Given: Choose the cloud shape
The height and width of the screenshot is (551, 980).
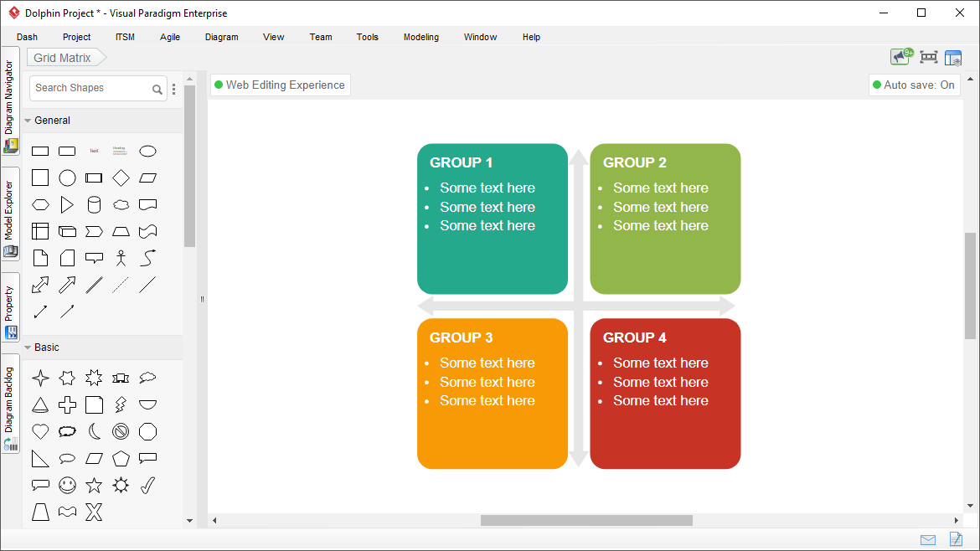Looking at the screenshot, I should tap(121, 205).
